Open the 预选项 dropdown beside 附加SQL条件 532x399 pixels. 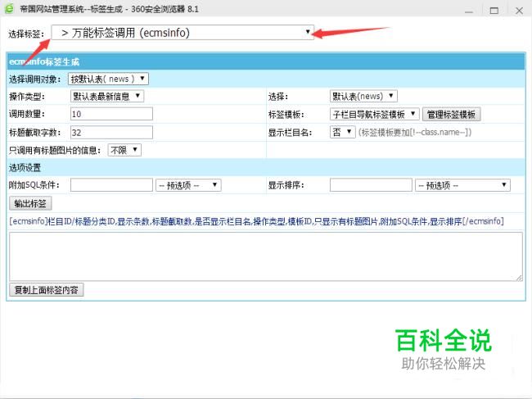click(x=188, y=185)
